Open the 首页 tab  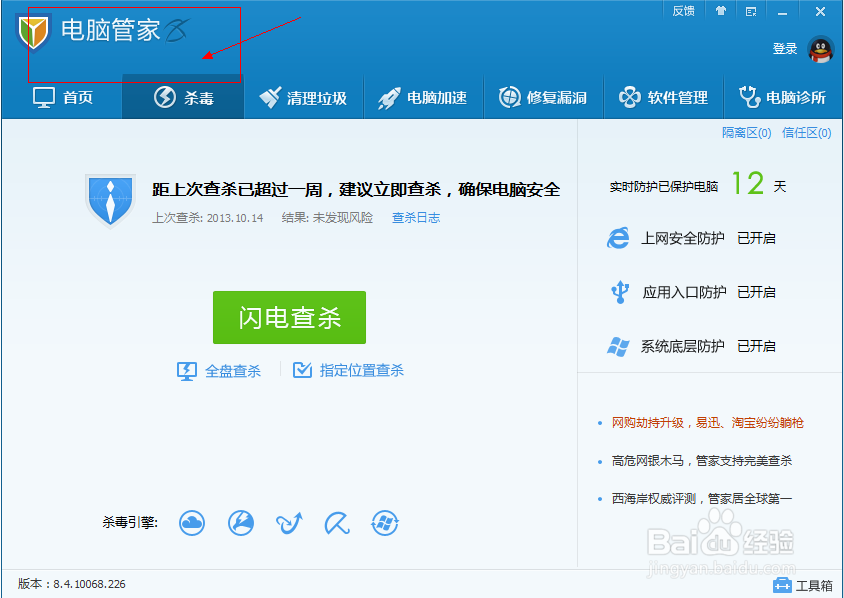[x=62, y=97]
